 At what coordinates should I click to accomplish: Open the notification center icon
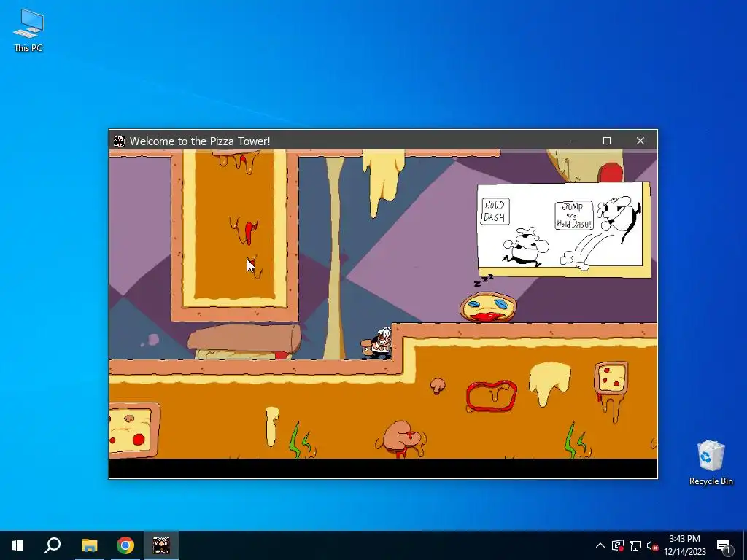pos(724,545)
